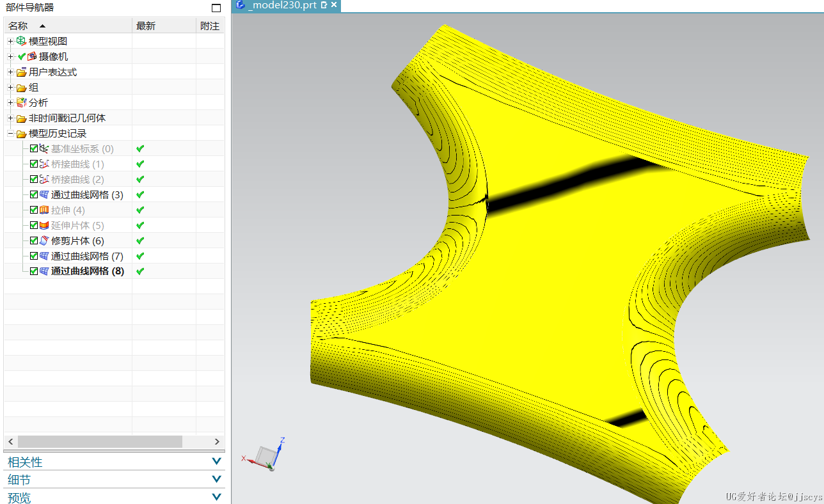Click the pop-out icon on _model230.prt tab
The width and height of the screenshot is (824, 504).
point(324,5)
